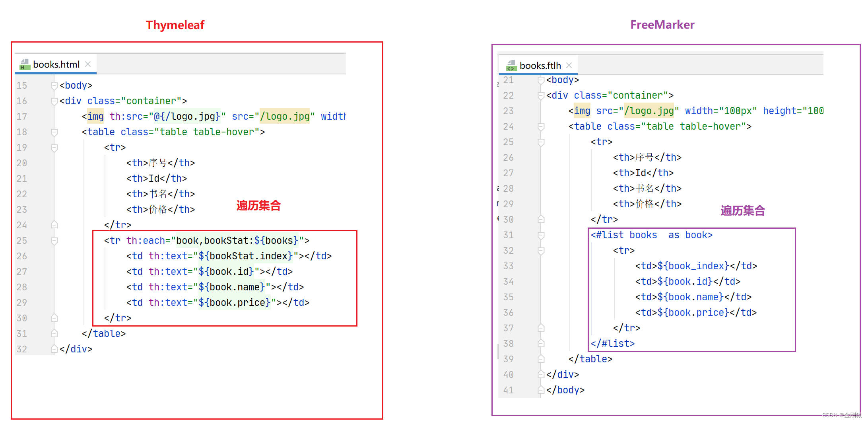Click line number 23 in books.ftlh gutter
Screen dimensions: 868x422
click(508, 111)
